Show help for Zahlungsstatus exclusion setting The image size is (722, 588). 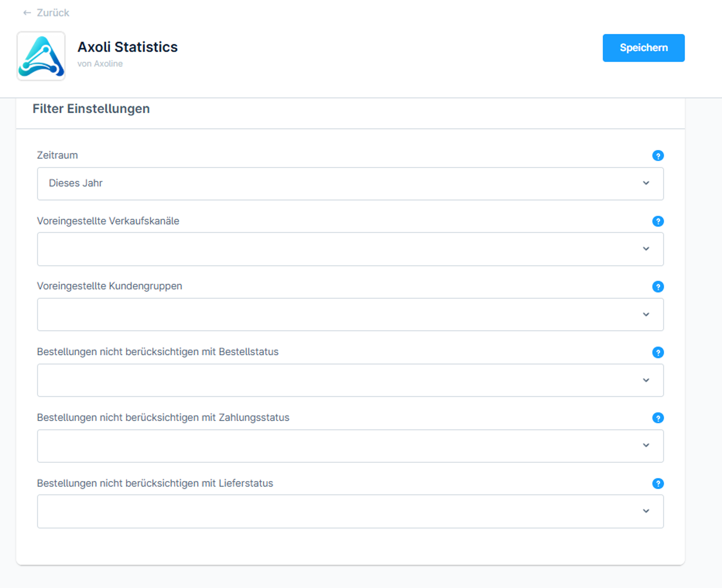coord(658,418)
